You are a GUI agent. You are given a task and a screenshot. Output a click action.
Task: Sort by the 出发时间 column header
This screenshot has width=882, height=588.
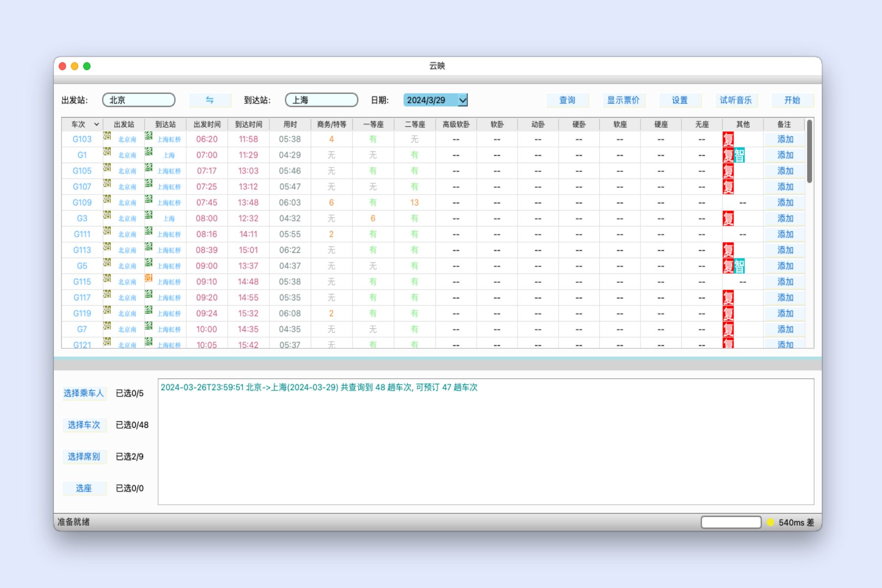click(x=207, y=124)
